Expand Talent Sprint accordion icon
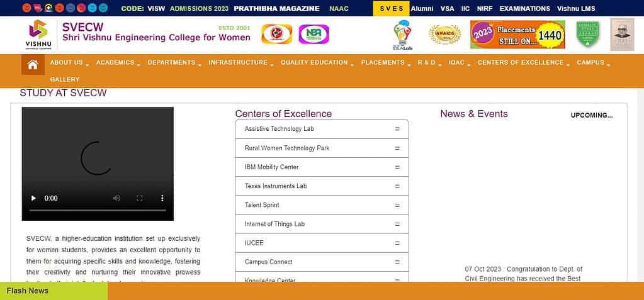 [x=397, y=205]
